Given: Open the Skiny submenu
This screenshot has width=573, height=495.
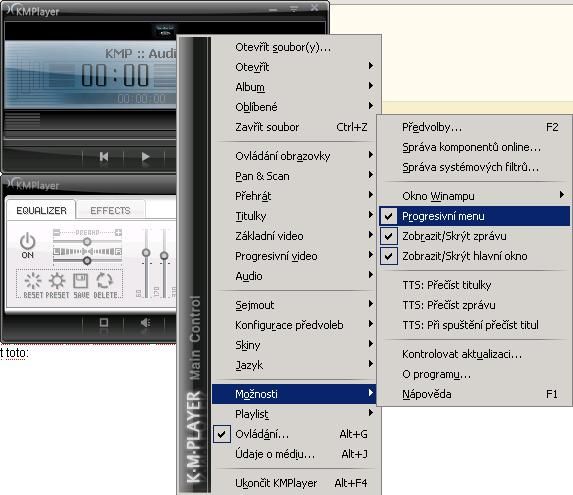Looking at the screenshot, I should point(295,345).
